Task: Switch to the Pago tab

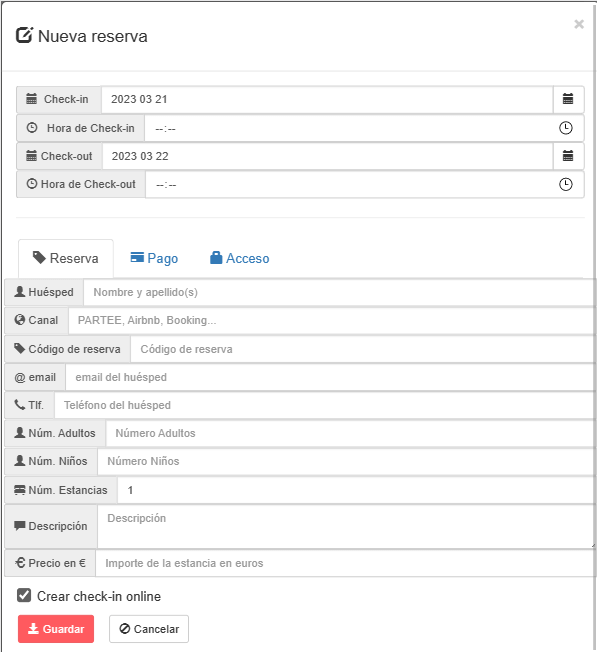Action: tap(154, 258)
